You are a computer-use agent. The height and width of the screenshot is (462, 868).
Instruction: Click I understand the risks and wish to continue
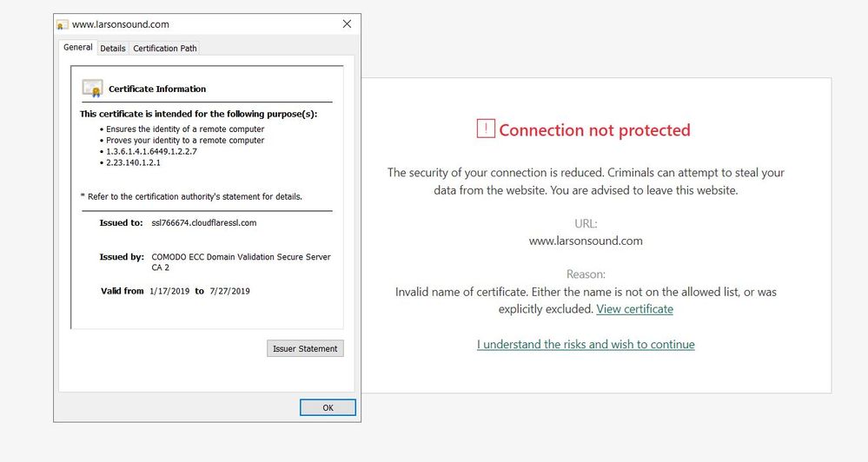(x=586, y=345)
